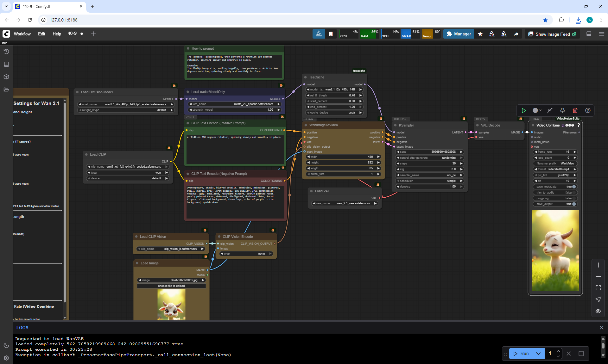Viewport: 608px width, 364px height.
Task: Open the model library cube icon
Action: coord(6,77)
